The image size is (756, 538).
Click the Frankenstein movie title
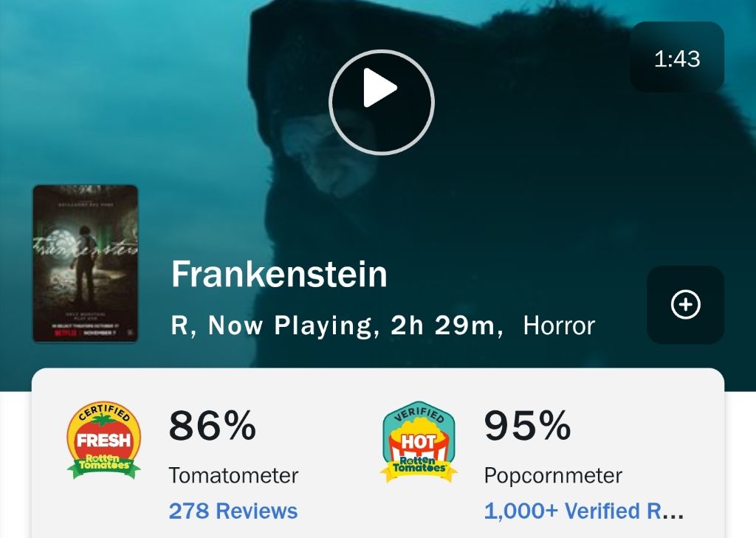coord(279,275)
